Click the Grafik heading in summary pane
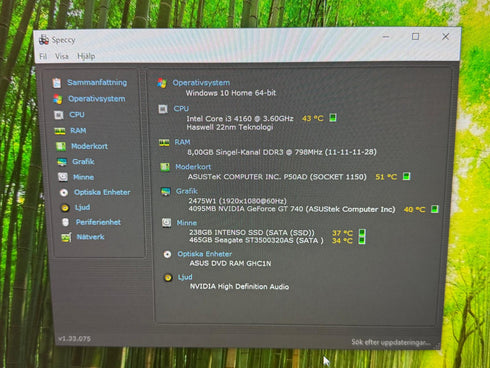490x368 pixels. tap(187, 191)
